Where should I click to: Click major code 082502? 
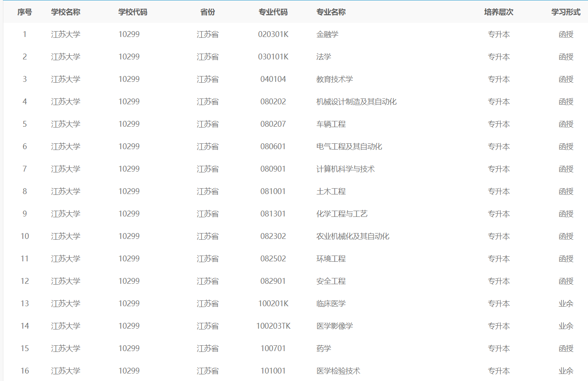point(273,259)
